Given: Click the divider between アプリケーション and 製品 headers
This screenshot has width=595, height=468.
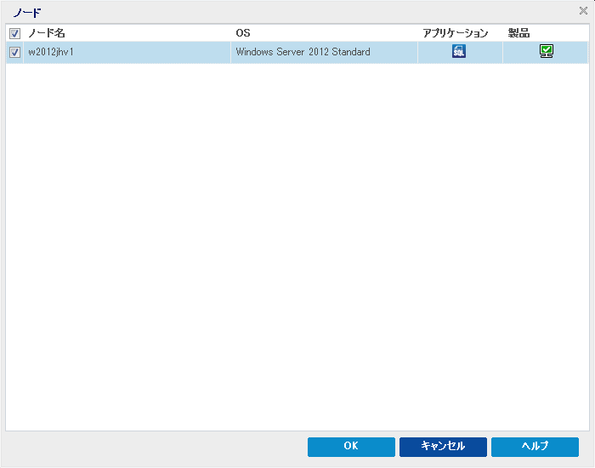Looking at the screenshot, I should (x=503, y=33).
